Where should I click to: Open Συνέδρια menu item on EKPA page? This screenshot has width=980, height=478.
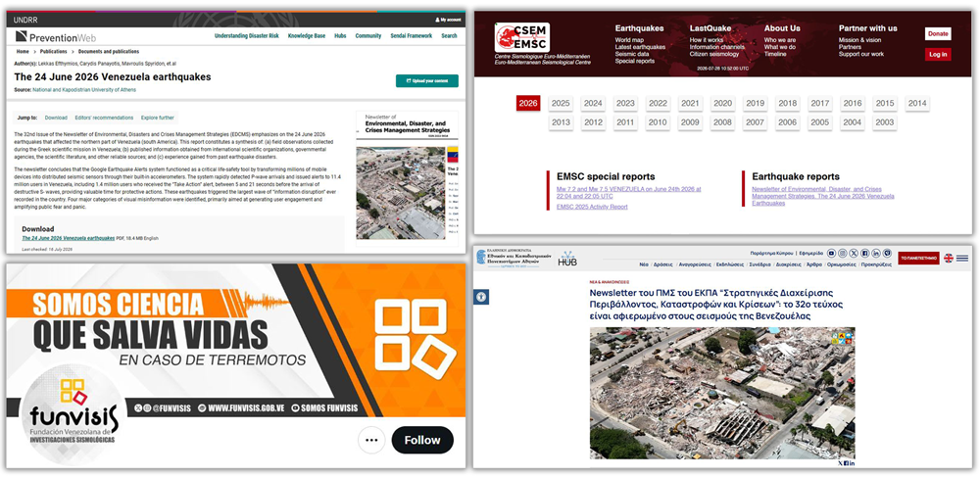coord(759,264)
